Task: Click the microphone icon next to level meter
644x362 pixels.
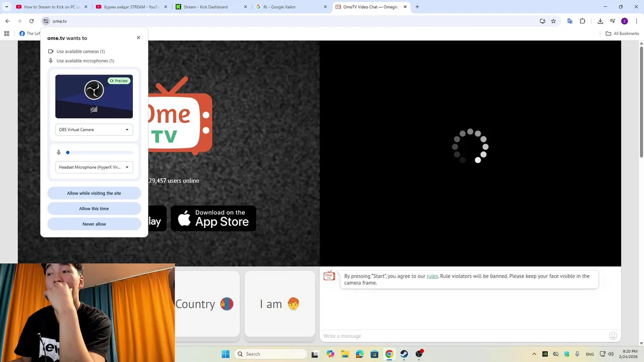Action: (59, 152)
